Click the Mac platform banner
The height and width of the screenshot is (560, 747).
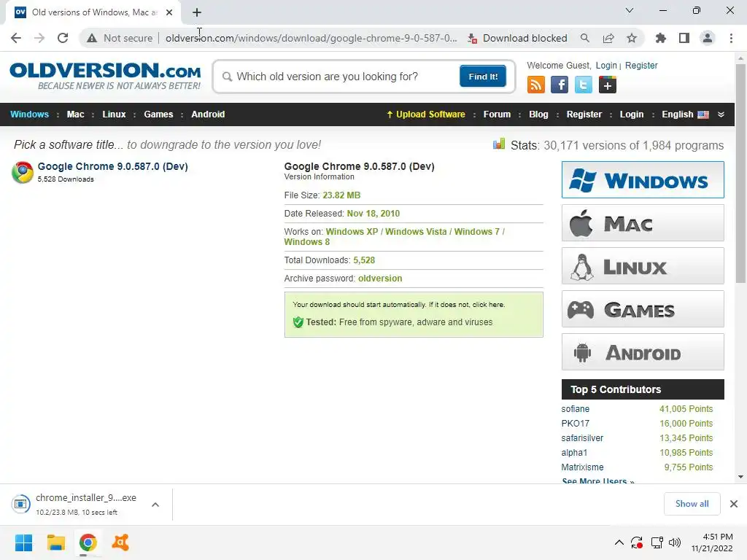point(643,223)
